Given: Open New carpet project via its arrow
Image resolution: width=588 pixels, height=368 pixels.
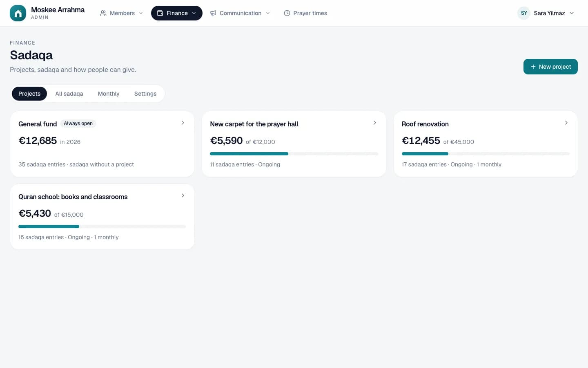Looking at the screenshot, I should click(375, 123).
